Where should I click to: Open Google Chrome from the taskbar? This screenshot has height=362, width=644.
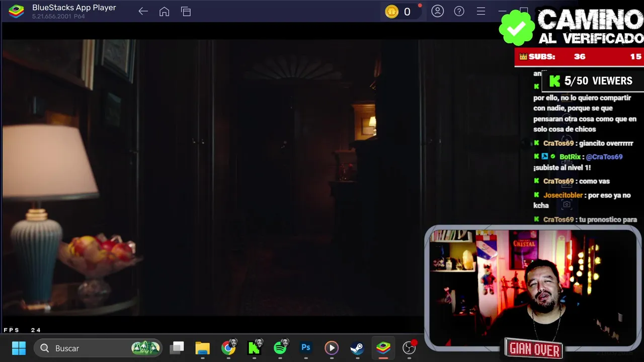(x=228, y=348)
